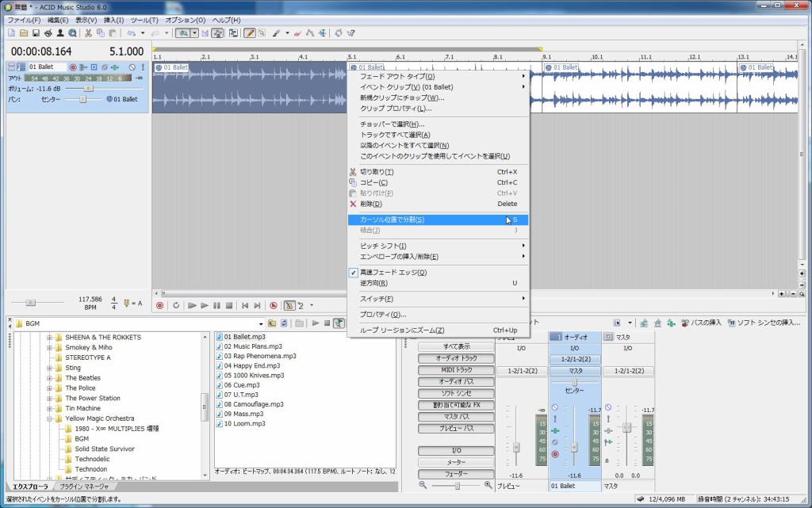Open the フェード アウト タイプ submenu
812x508 pixels.
(438, 77)
